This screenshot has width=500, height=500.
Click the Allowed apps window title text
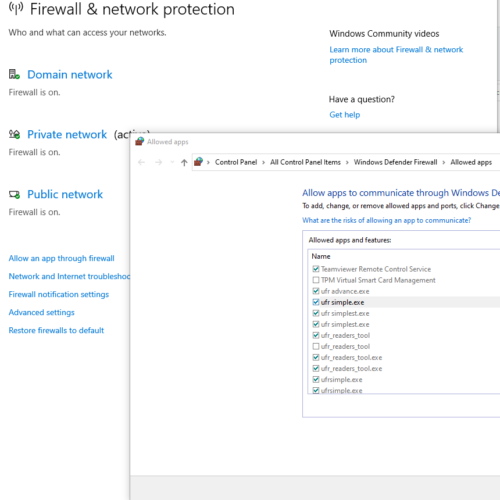pyautogui.click(x=168, y=142)
